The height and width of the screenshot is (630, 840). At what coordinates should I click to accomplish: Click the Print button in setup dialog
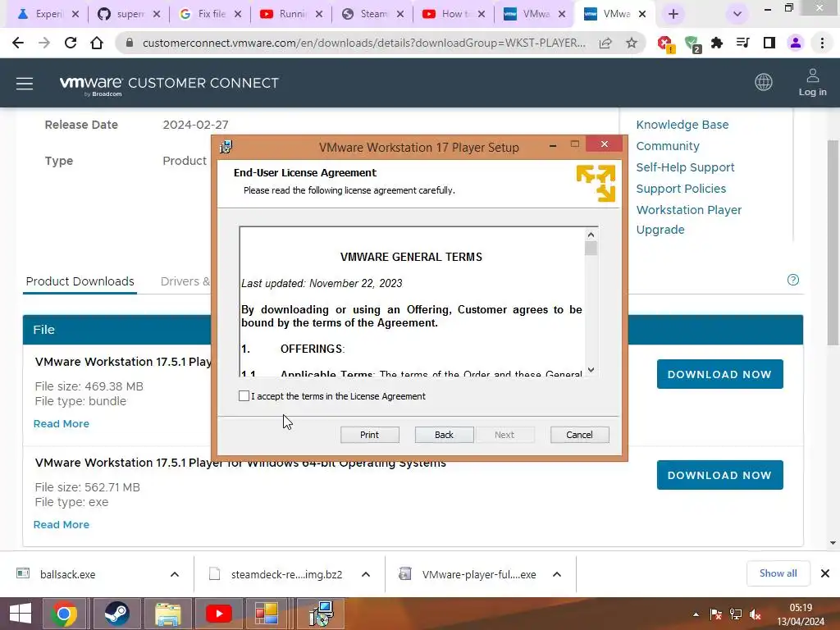coord(370,435)
